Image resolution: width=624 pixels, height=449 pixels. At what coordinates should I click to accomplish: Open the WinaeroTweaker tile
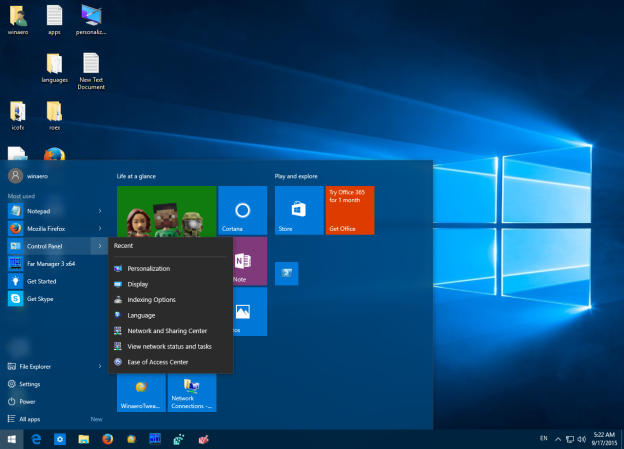[141, 392]
